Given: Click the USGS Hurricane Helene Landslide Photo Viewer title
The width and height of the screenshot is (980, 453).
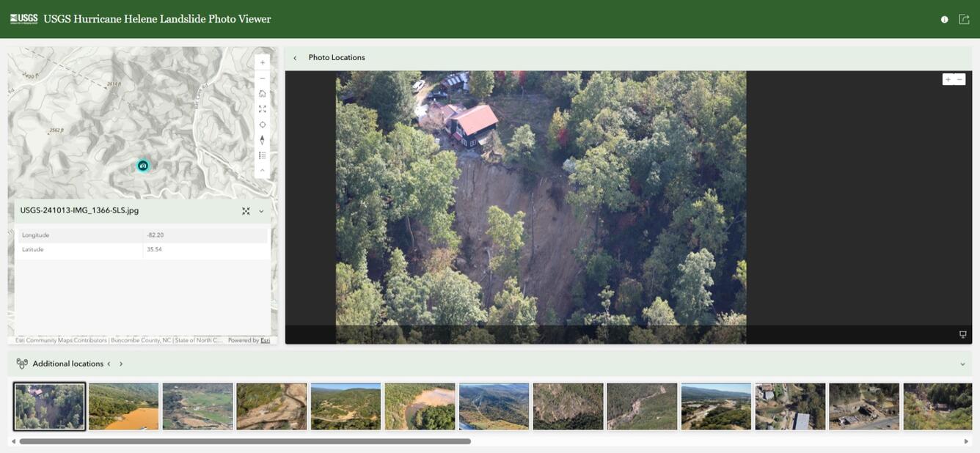Looking at the screenshot, I should [x=157, y=19].
